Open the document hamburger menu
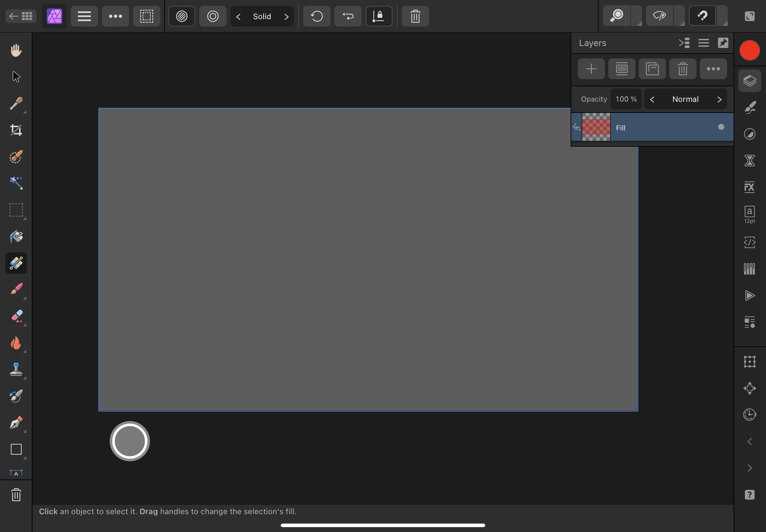 coord(84,16)
